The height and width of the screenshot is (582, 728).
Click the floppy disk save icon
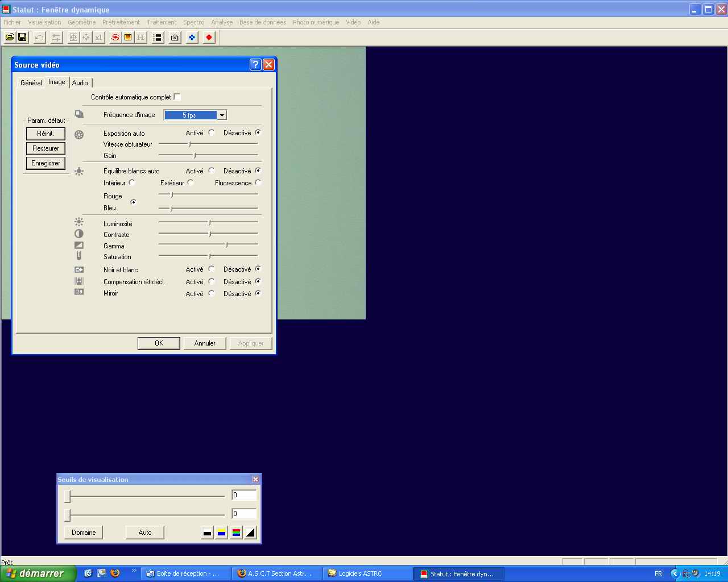coord(22,38)
